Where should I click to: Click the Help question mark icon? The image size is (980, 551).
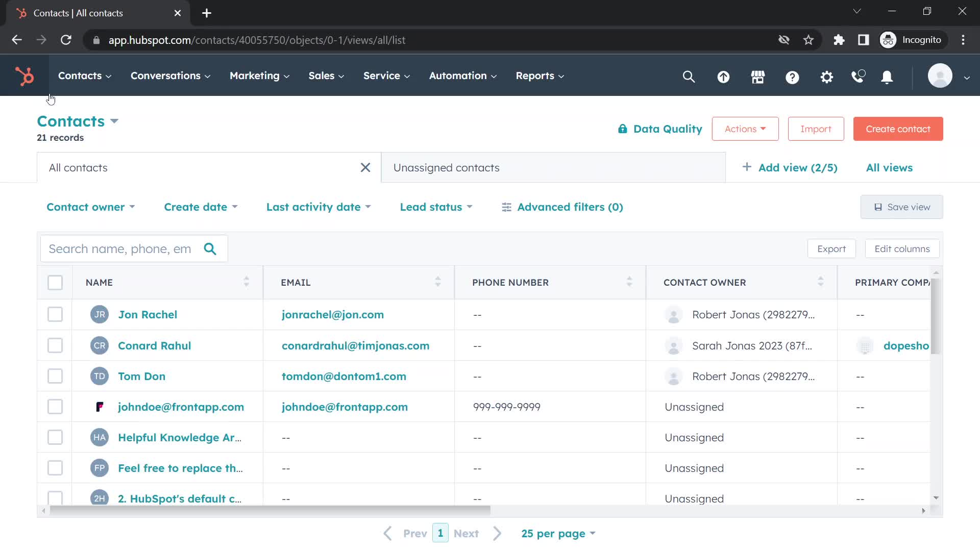point(793,76)
